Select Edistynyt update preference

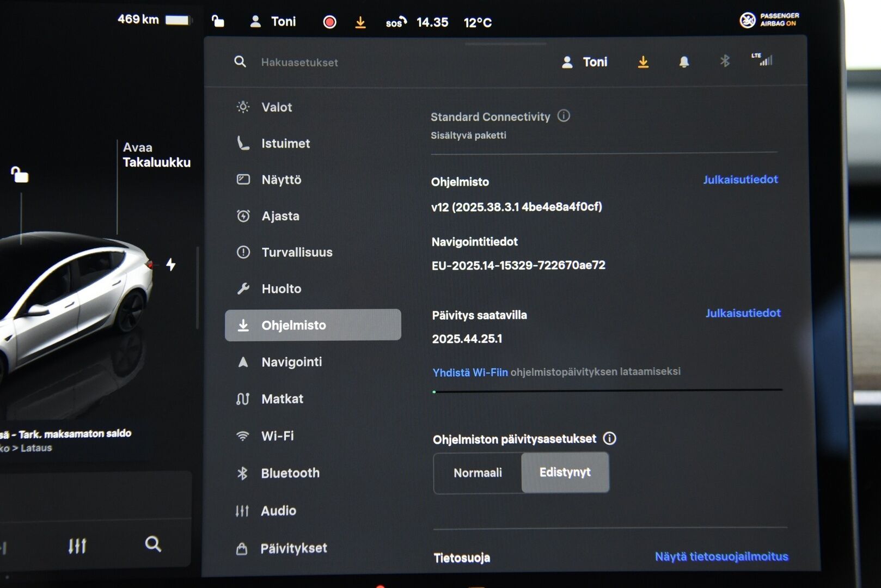pos(565,473)
